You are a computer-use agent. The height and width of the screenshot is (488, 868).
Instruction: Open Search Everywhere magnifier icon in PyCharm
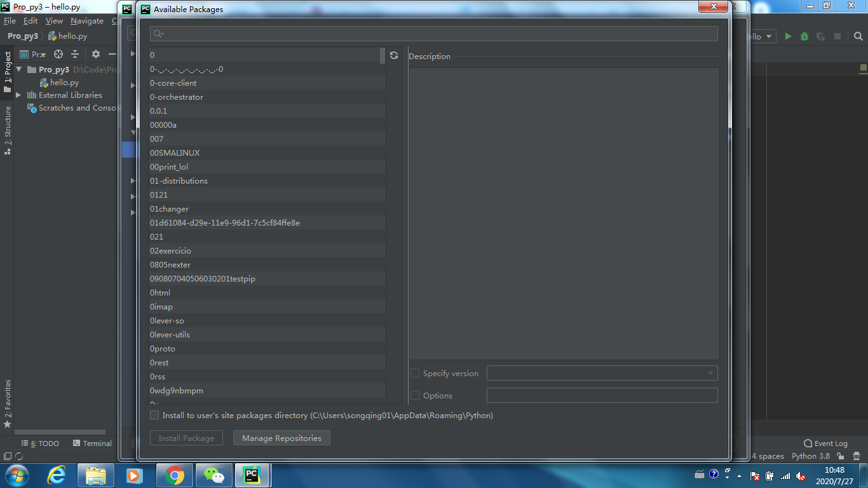coord(857,36)
